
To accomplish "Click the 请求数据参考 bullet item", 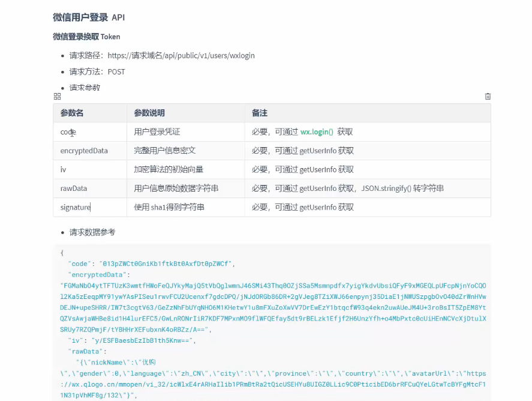I will point(92,232).
